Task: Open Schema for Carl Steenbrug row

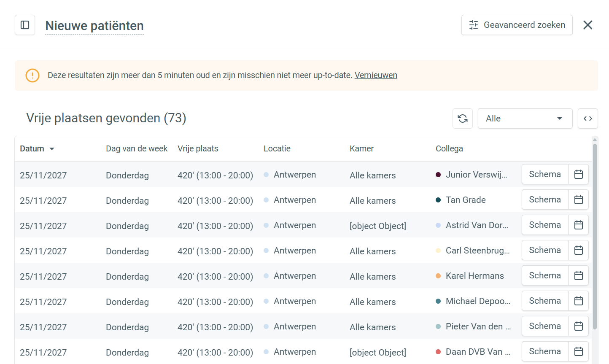Action: tap(545, 250)
